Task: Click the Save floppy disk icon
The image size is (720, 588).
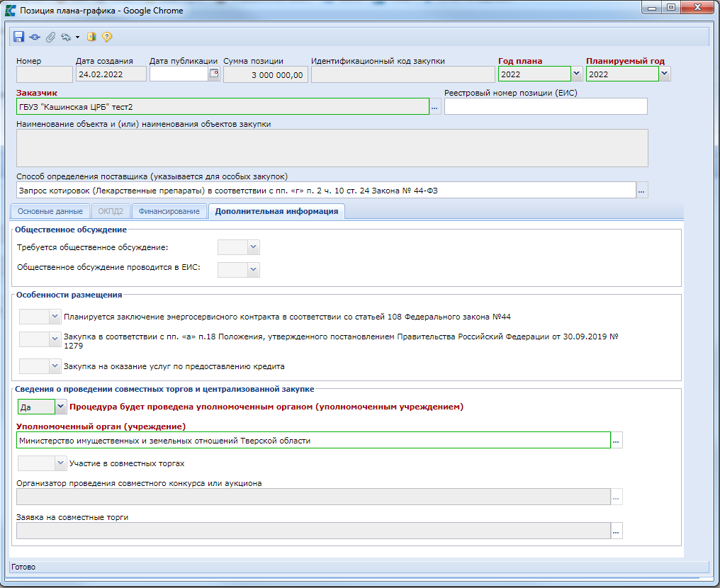Action: click(x=19, y=37)
